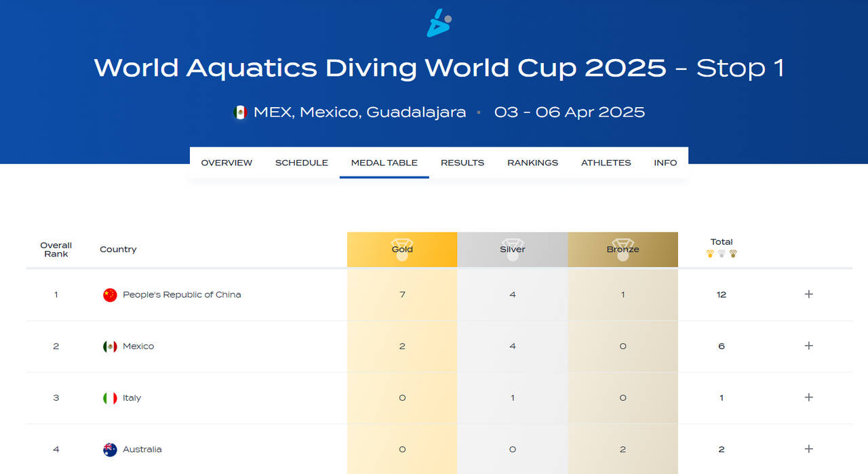Click the Silver medal column header
The width and height of the screenshot is (868, 474).
513,249
